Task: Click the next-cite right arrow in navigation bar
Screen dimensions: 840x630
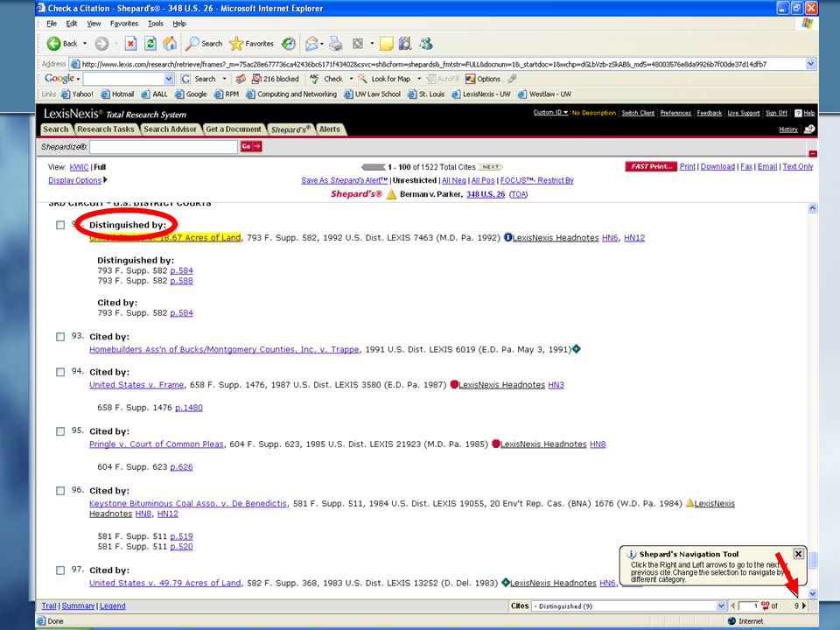Action: pyautogui.click(x=804, y=605)
